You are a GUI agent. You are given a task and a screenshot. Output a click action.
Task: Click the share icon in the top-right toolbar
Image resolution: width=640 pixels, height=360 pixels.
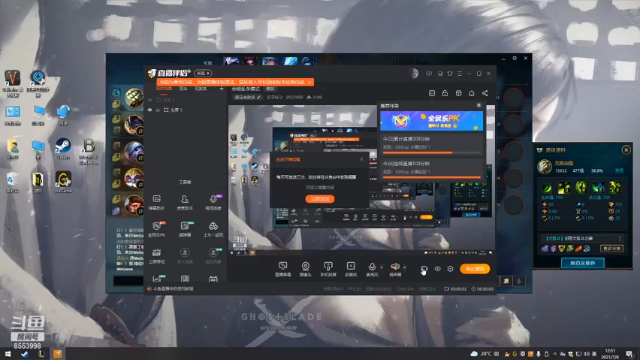point(485,93)
